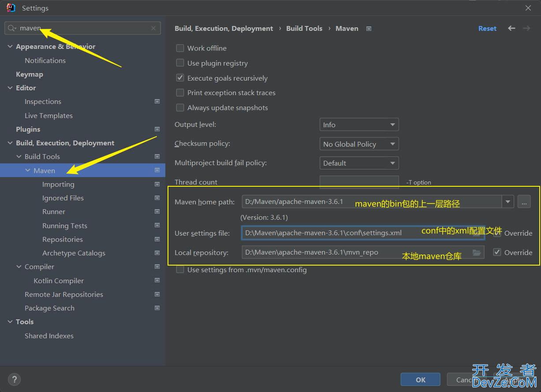Open the Output level dropdown
Screen dimensions: 541x392
359,125
